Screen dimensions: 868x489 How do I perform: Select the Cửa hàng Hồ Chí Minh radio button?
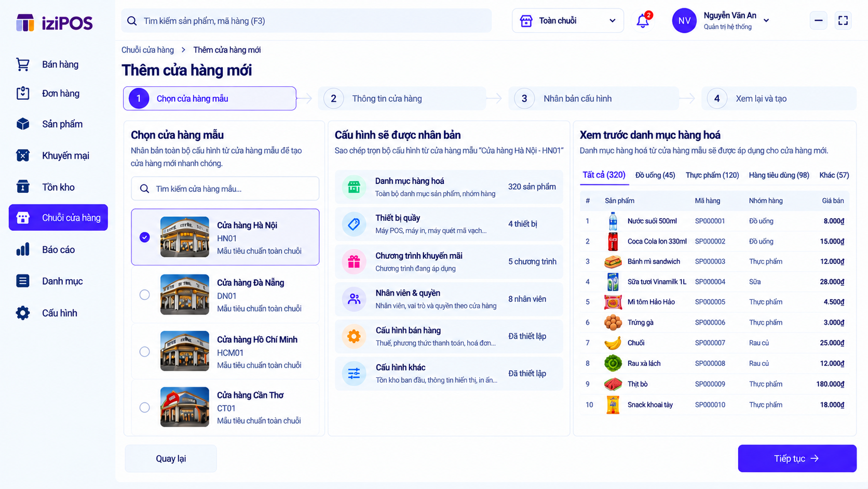(x=145, y=352)
